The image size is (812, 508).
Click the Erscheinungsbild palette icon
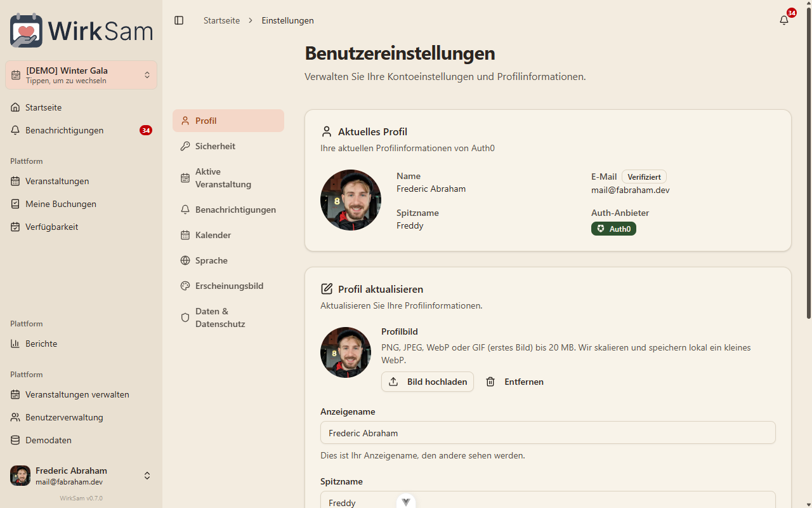pyautogui.click(x=185, y=286)
